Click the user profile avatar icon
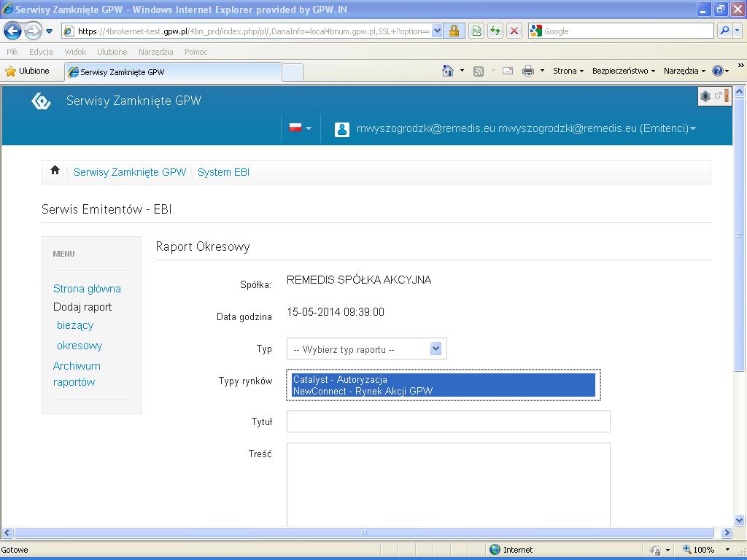This screenshot has width=747, height=560. coord(342,129)
